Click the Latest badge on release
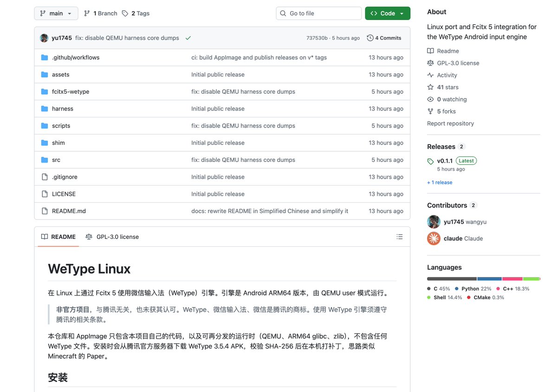Viewport: 557px width, 392px height. point(466,161)
